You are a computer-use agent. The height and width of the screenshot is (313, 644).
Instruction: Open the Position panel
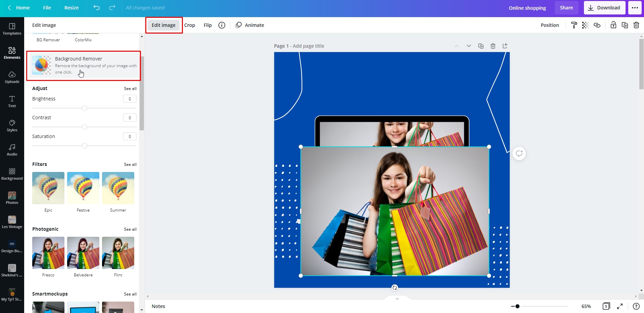pos(550,25)
